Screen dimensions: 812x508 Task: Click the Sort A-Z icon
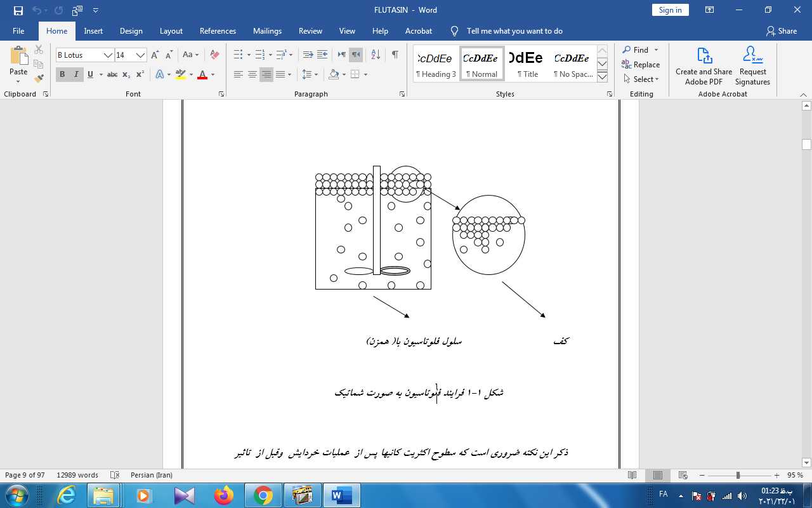tap(375, 55)
